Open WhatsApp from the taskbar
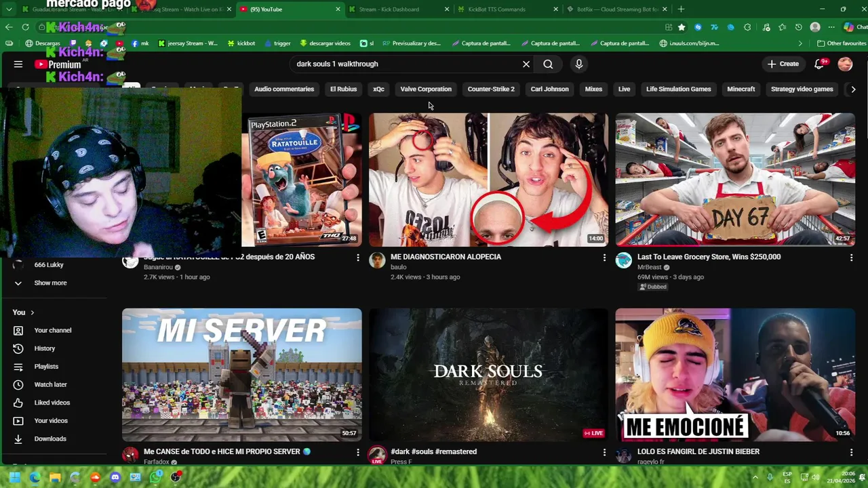 155,477
